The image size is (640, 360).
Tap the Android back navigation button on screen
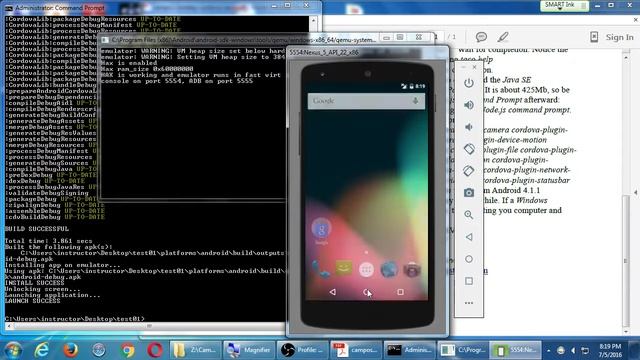pyautogui.click(x=333, y=292)
